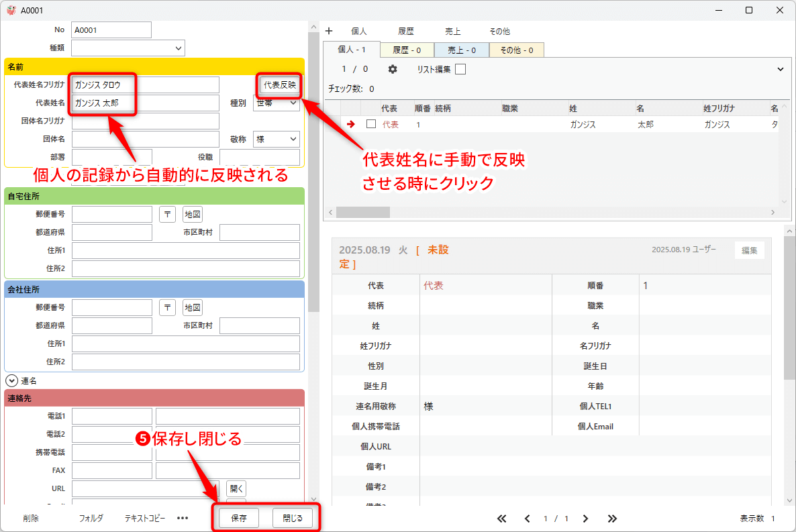Screen dimensions: 796x532
Task: Focus the No field containing A0001
Action: (111, 30)
